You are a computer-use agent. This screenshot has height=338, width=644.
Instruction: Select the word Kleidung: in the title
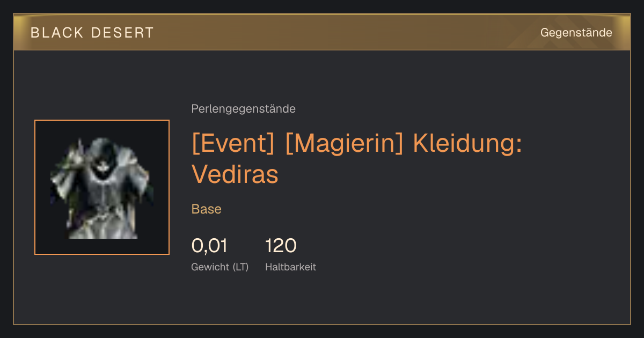coord(467,143)
